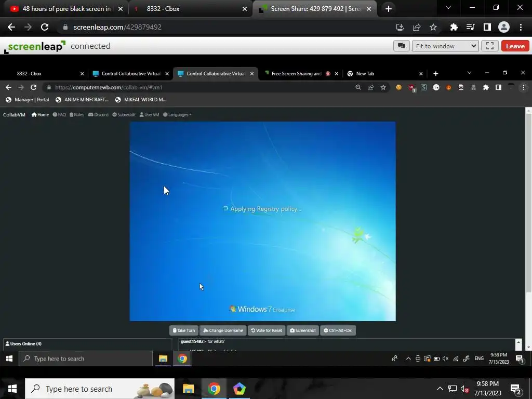The height and width of the screenshot is (399, 532).
Task: Open a new tab in outer browser
Action: [x=389, y=9]
